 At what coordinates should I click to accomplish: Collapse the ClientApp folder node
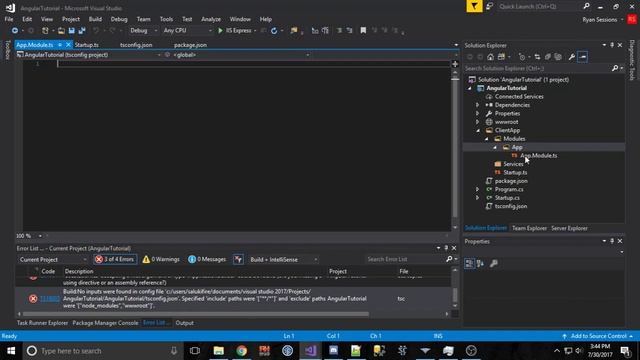478,131
